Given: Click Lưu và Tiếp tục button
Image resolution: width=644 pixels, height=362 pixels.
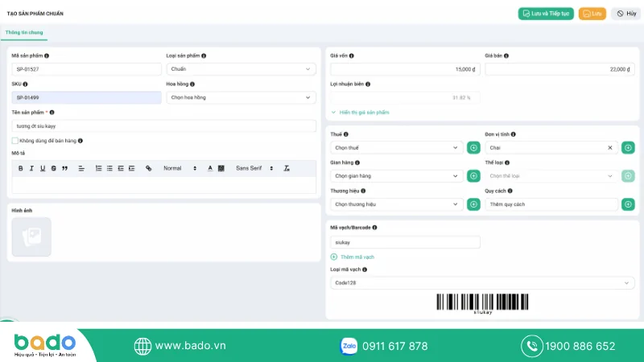Looking at the screenshot, I should click(546, 14).
